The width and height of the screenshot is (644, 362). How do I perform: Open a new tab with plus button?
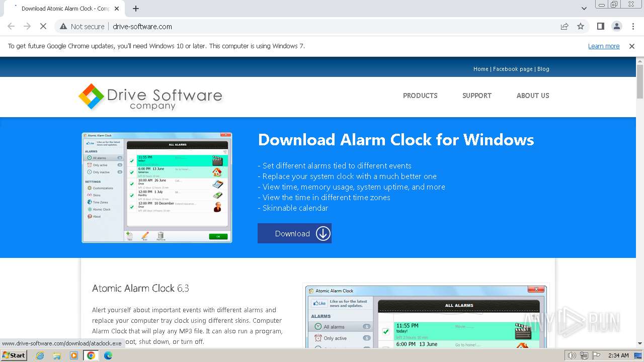[136, 9]
